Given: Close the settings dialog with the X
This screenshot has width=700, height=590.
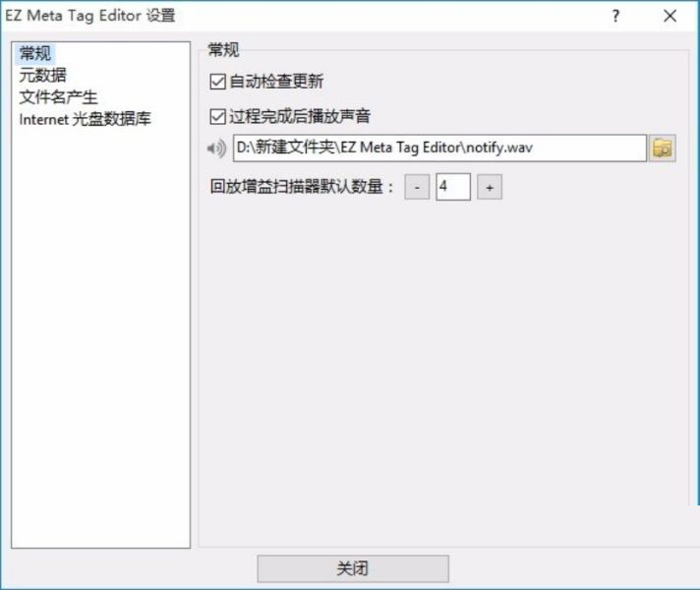Looking at the screenshot, I should [x=670, y=16].
